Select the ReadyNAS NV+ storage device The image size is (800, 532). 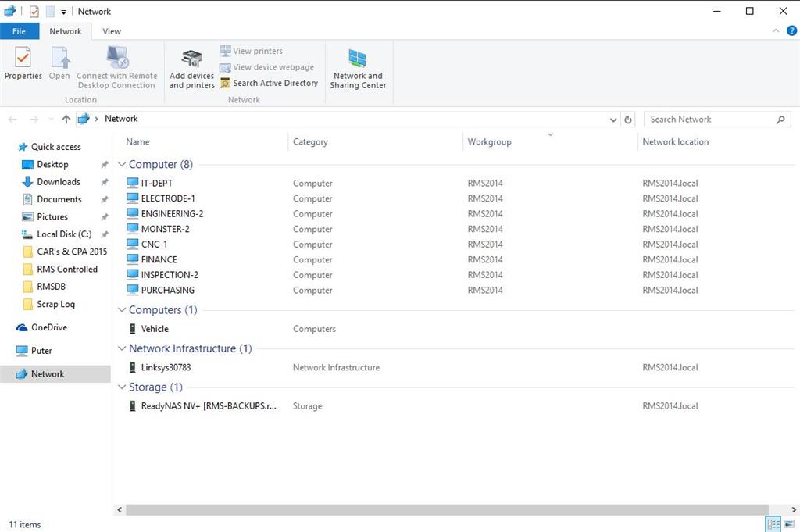209,406
